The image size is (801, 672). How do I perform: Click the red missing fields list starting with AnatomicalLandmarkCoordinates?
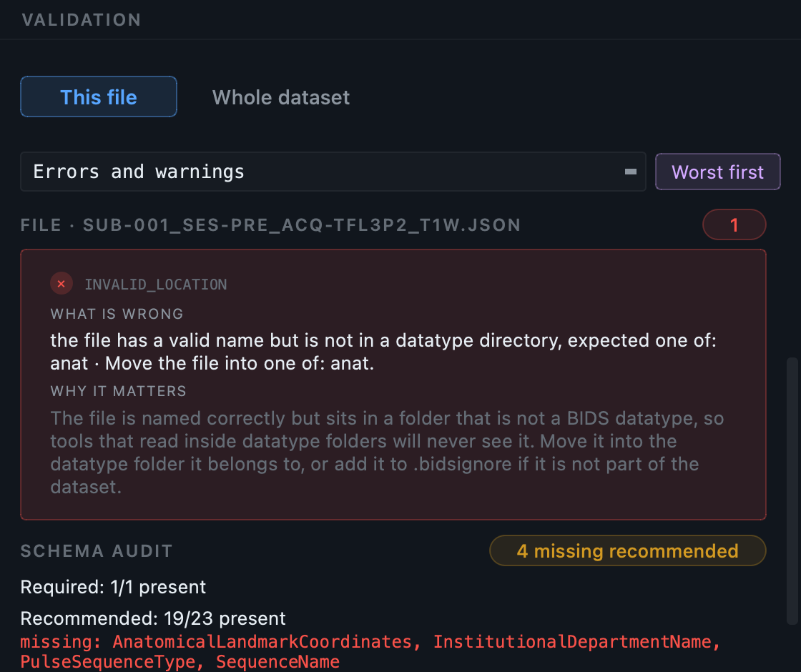(x=370, y=651)
